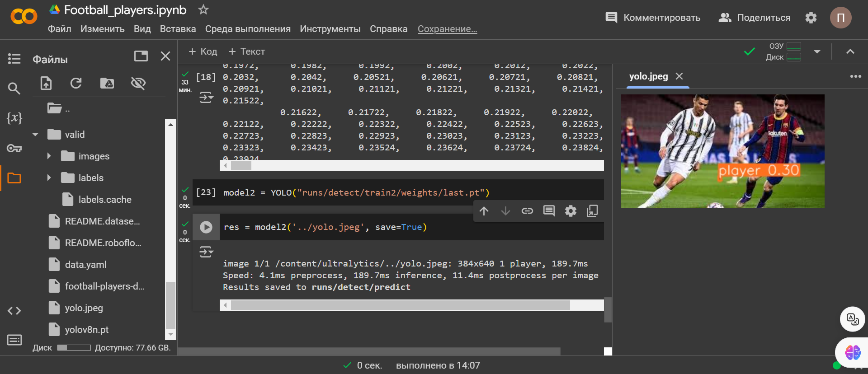Open the Справка menu

[388, 29]
